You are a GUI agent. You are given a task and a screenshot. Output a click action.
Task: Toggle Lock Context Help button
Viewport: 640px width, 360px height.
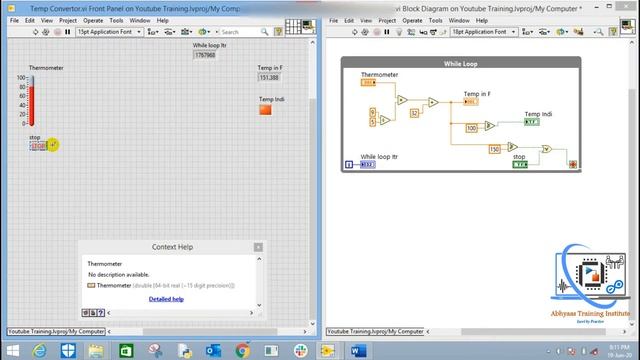[x=93, y=313]
